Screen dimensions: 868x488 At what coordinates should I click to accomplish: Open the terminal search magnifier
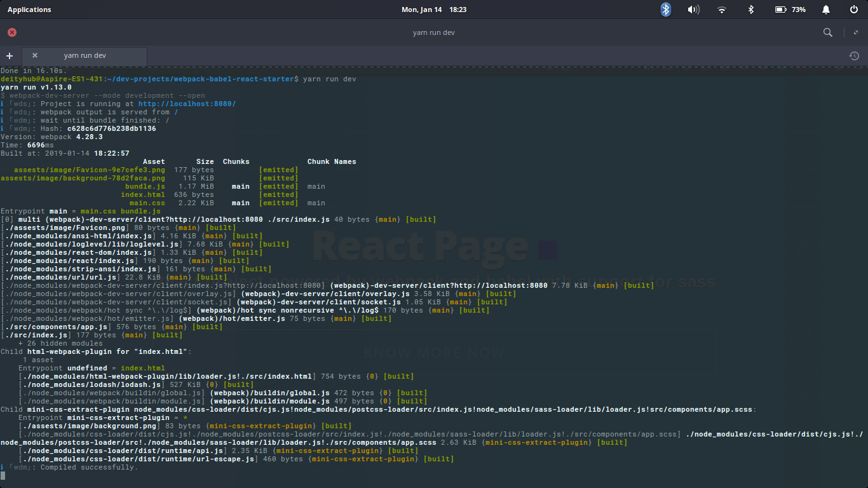pos(828,32)
